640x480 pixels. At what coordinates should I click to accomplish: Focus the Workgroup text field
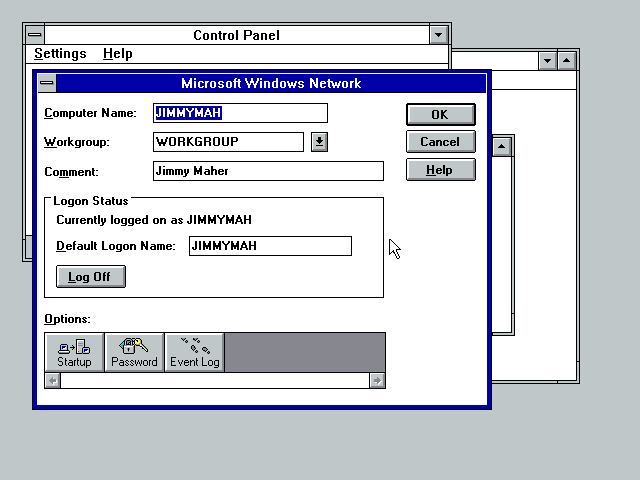click(228, 142)
